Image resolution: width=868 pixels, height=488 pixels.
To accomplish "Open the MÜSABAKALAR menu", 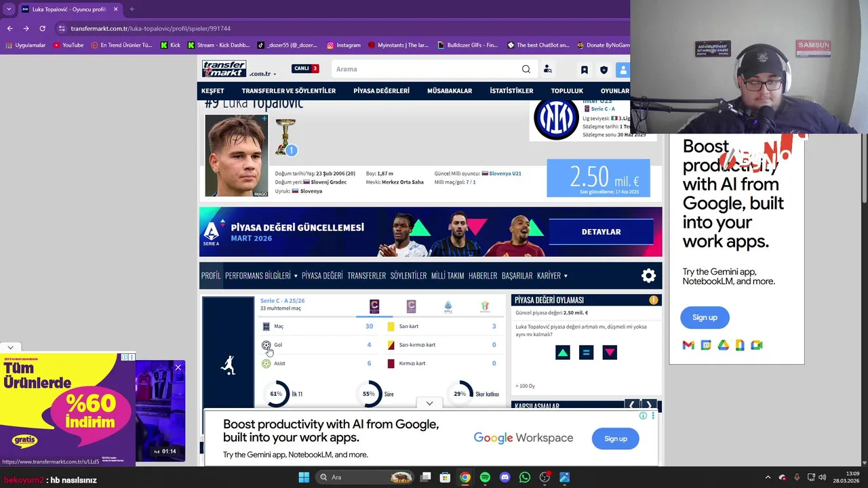I will (x=450, y=91).
